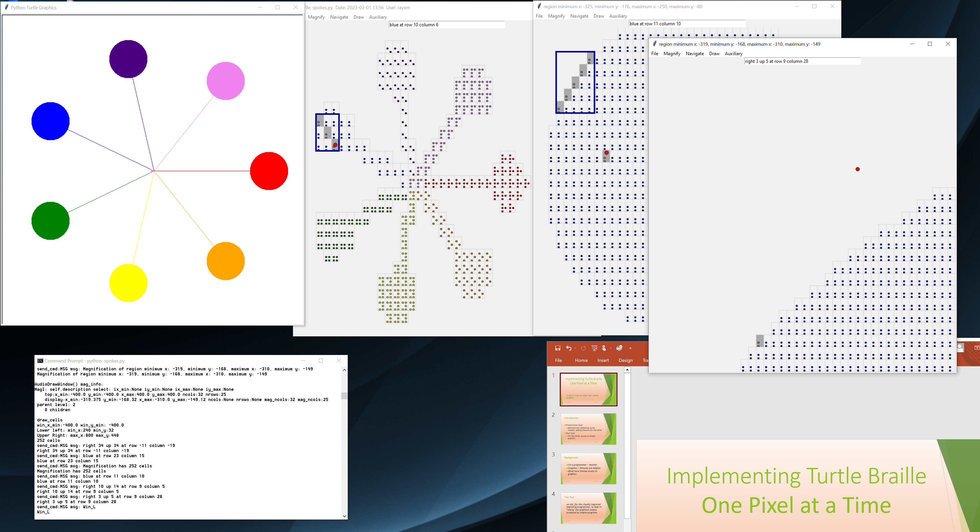Image resolution: width=980 pixels, height=532 pixels.
Task: Open Auxiliary menu in region -319 window
Action: click(733, 54)
